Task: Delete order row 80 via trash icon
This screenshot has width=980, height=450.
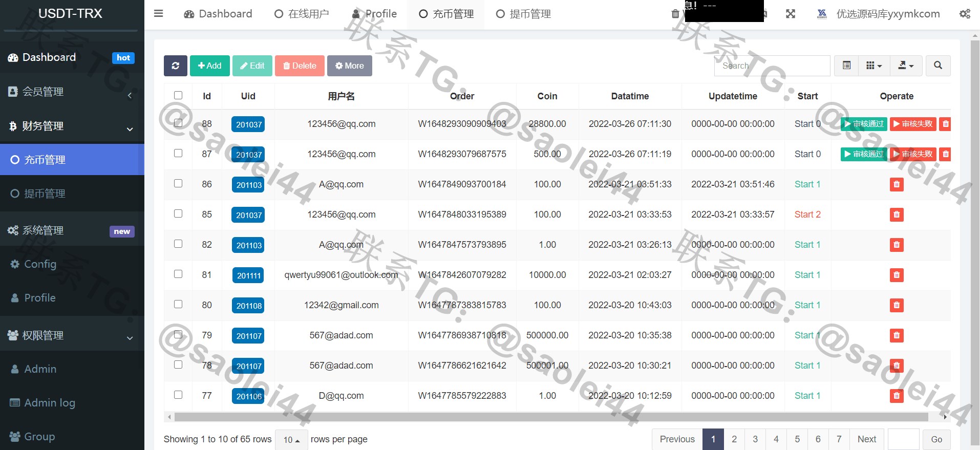Action: [x=897, y=305]
